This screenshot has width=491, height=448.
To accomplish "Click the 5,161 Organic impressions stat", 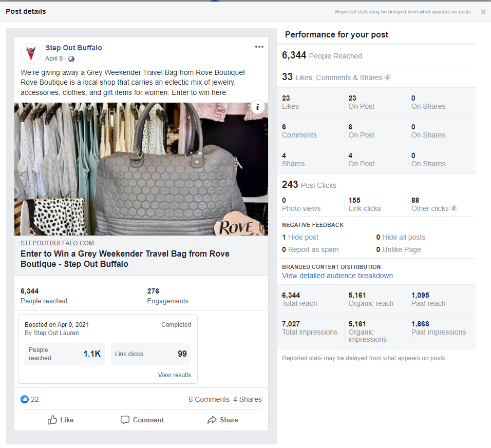I will pyautogui.click(x=367, y=332).
